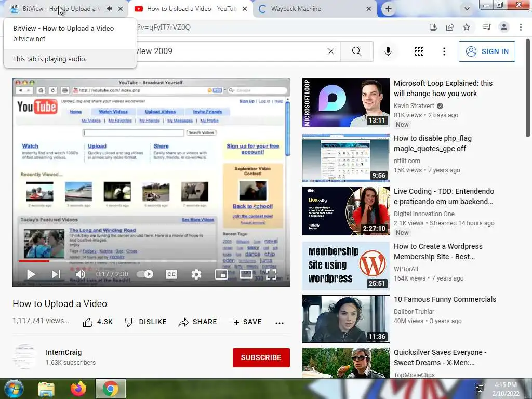Open How to Create a Wordpress Membership Site
The height and width of the screenshot is (399, 532).
coord(438,251)
